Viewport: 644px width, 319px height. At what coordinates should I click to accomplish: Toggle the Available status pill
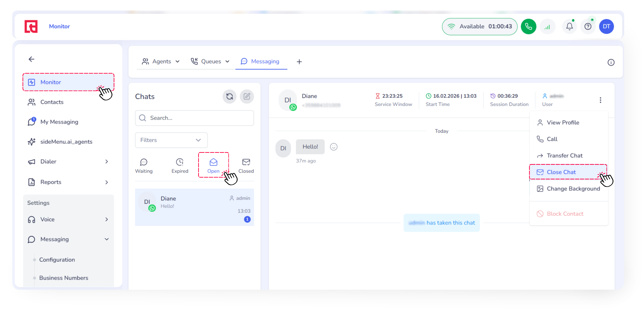coord(479,26)
